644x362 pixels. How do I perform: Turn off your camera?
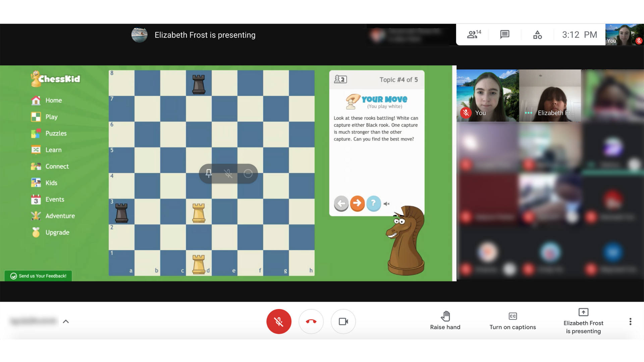click(x=343, y=321)
